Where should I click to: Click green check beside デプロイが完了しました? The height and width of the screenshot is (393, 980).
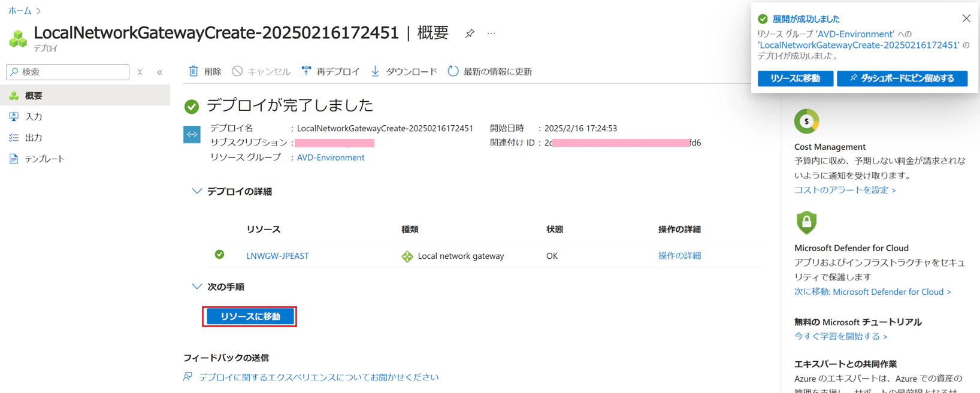point(192,107)
